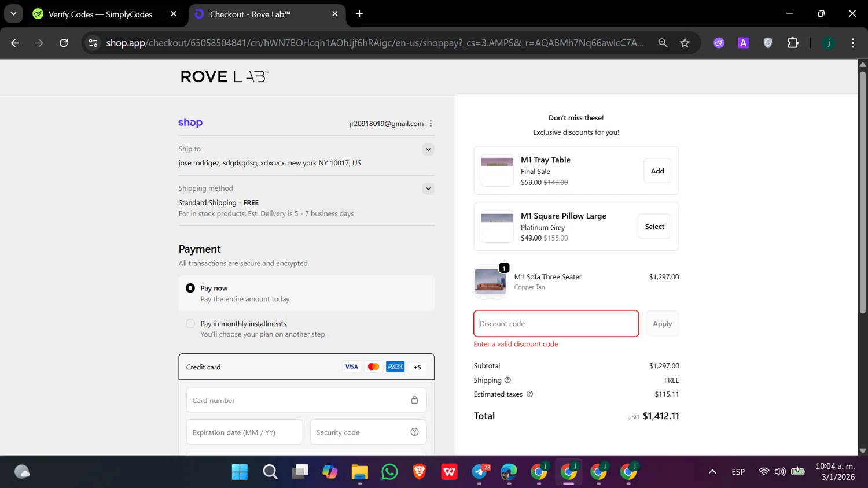
Task: Click the email jr20918019@gmail.com
Action: coord(387,124)
